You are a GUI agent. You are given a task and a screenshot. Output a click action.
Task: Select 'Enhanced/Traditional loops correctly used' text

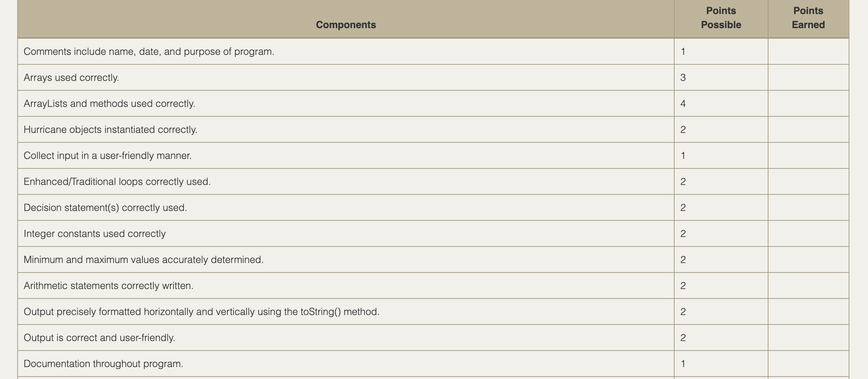click(117, 182)
